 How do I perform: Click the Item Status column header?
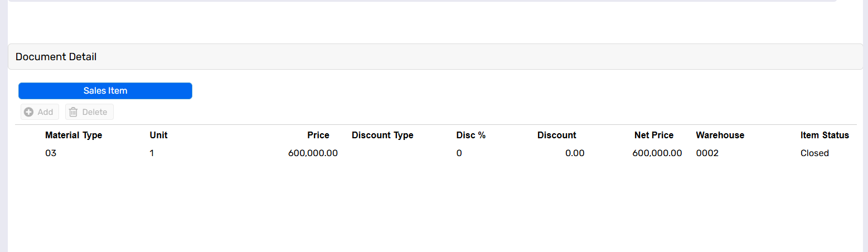point(825,135)
